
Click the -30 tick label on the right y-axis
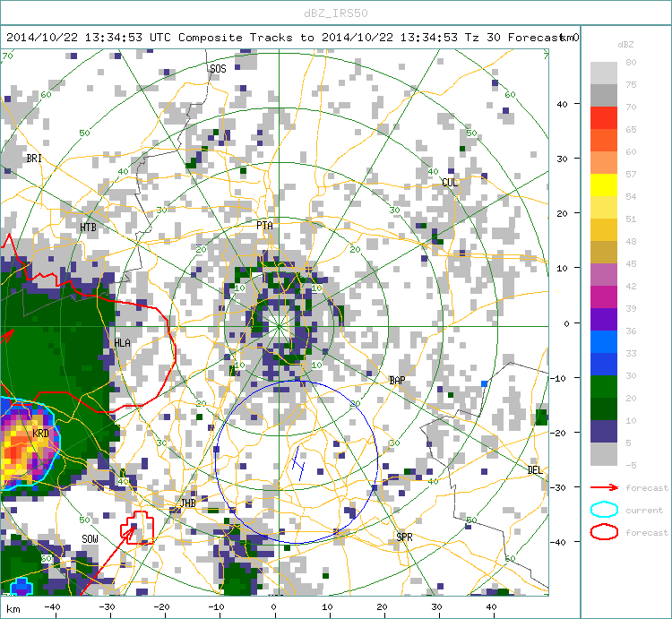[559, 487]
